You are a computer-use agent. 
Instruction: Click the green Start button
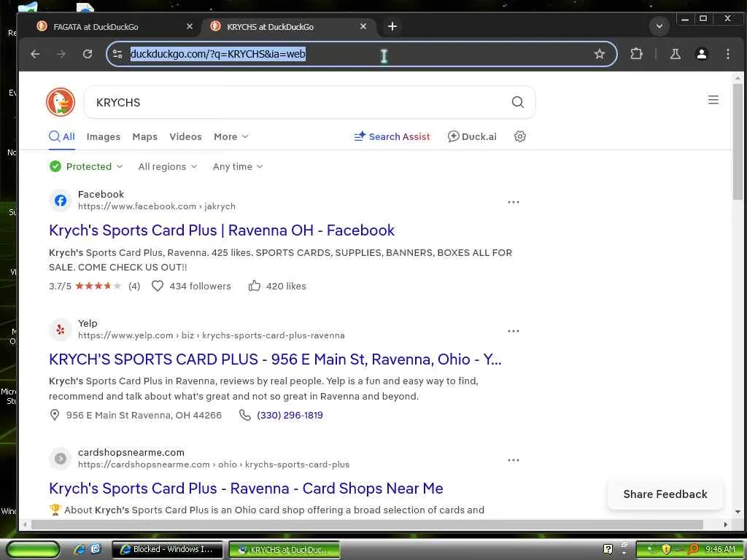tap(33, 549)
